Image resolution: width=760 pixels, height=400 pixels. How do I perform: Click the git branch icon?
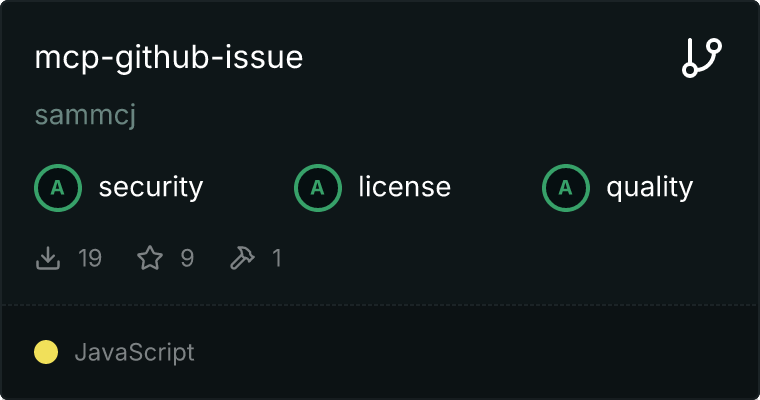702,58
